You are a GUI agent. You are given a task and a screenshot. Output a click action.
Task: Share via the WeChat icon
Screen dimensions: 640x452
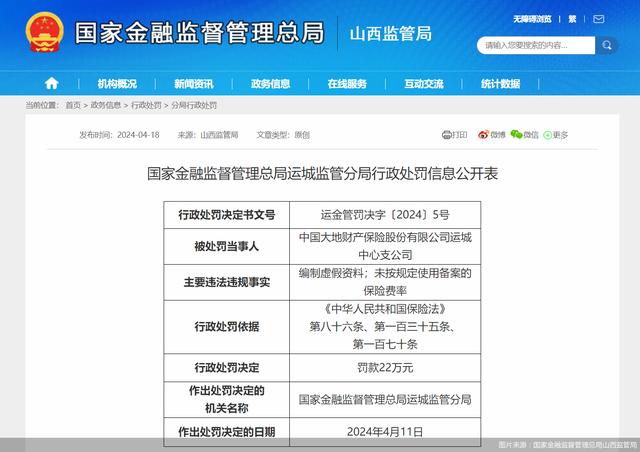click(x=516, y=134)
